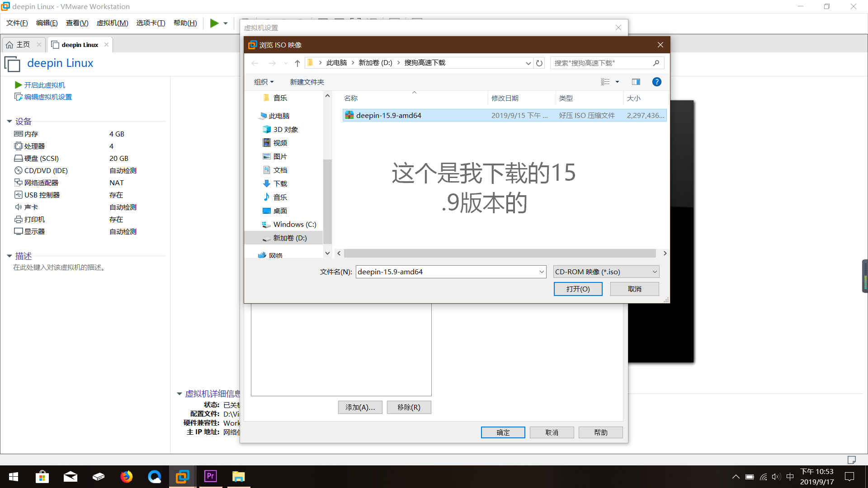Image resolution: width=868 pixels, height=488 pixels.
Task: Select the deepin-15.9-amd64 ISO file
Action: click(x=505, y=115)
